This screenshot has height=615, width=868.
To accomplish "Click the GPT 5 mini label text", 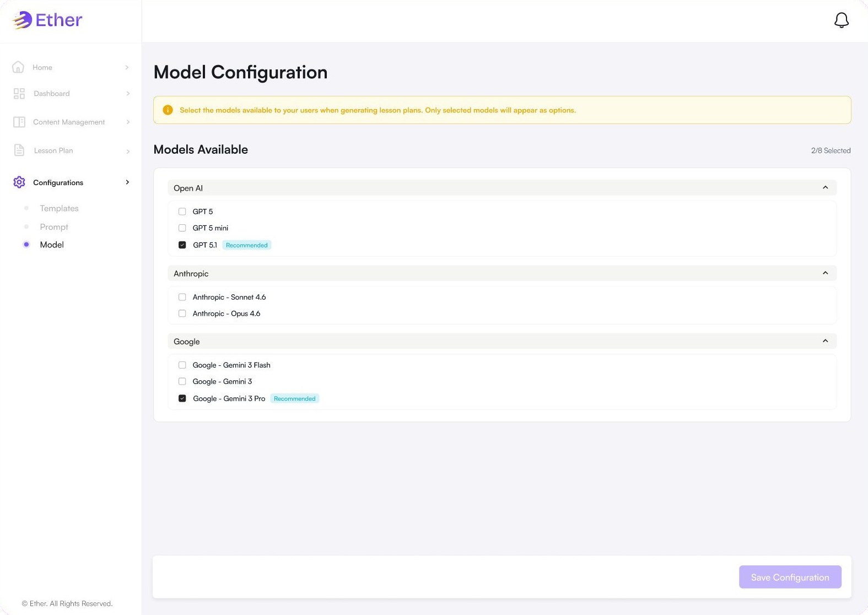I will [210, 228].
